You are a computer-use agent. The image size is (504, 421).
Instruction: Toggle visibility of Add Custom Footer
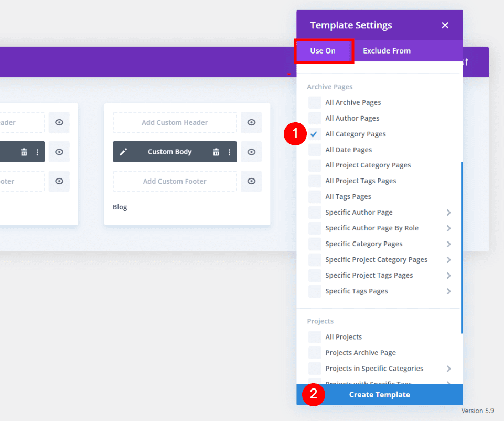pos(251,181)
